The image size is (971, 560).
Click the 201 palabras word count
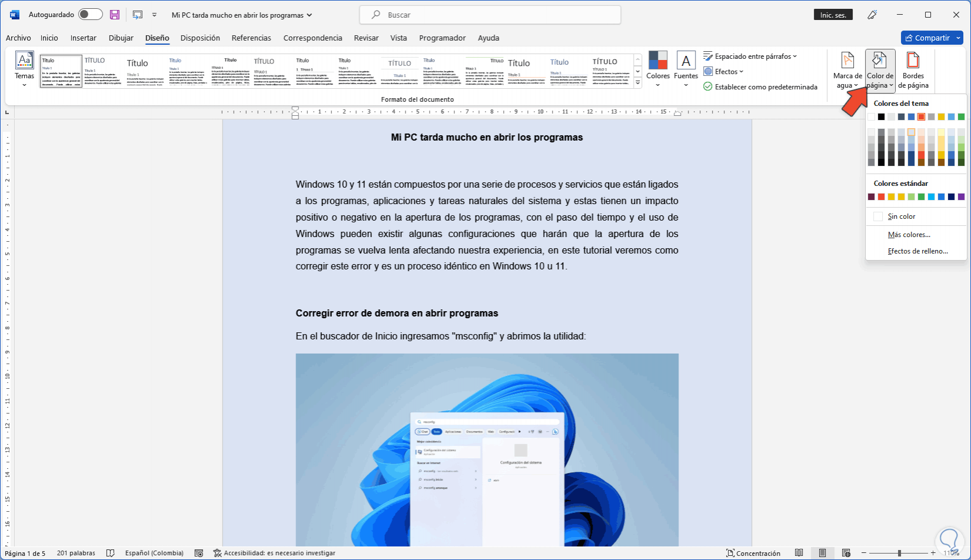pyautogui.click(x=76, y=553)
